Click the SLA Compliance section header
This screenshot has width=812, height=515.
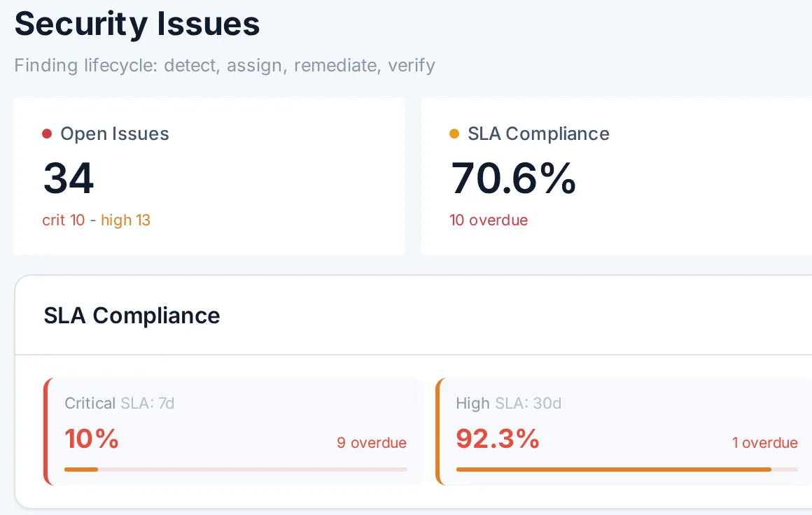click(x=132, y=315)
